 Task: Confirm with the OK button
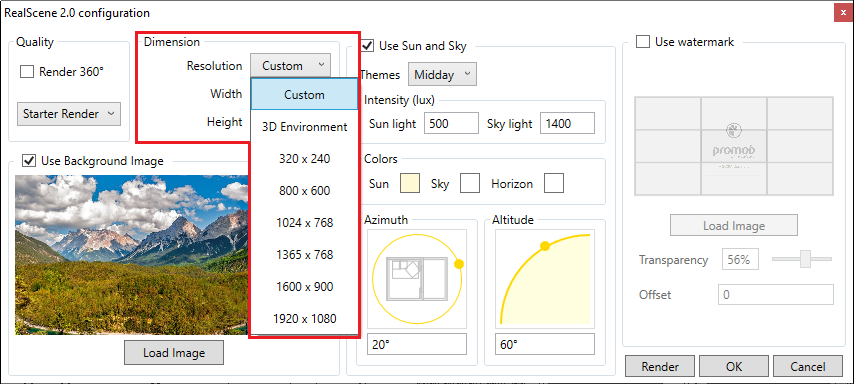[734, 367]
